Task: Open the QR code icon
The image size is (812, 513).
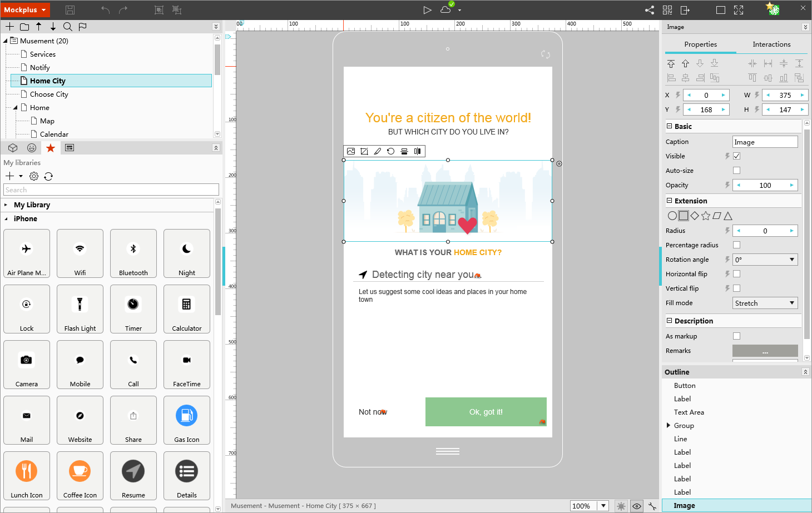Action: tap(667, 10)
